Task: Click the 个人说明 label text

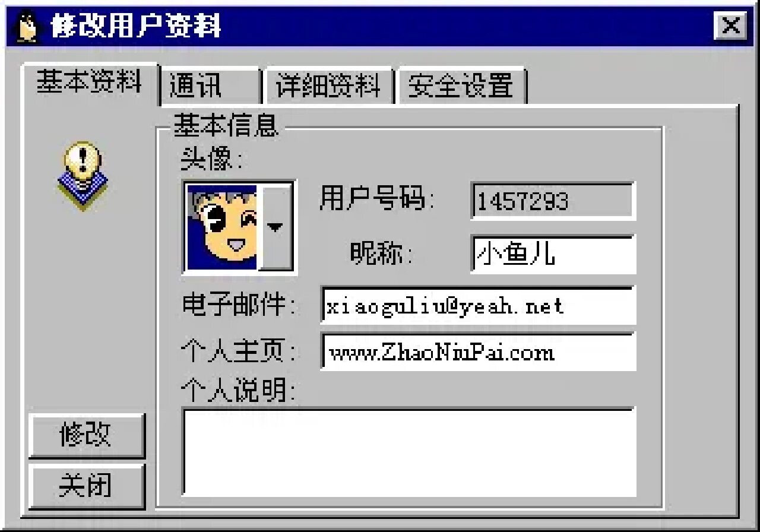Action: [238, 391]
